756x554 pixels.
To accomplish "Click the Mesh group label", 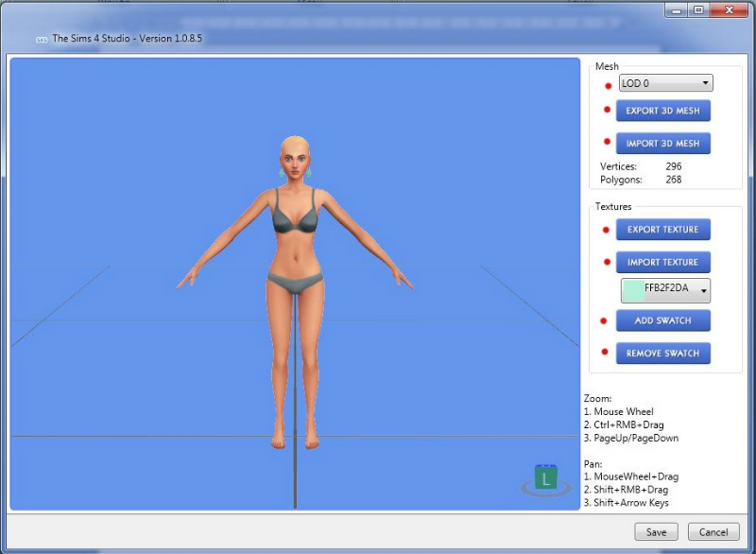I will click(607, 66).
